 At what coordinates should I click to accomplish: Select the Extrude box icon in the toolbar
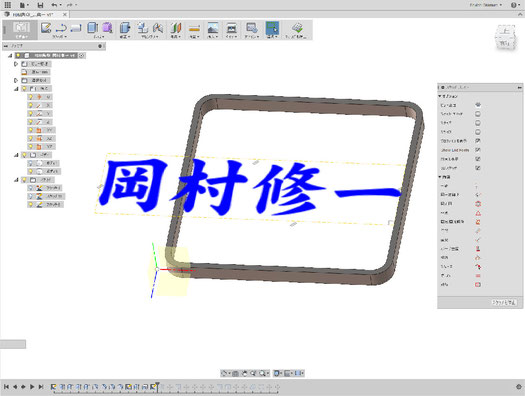pos(92,27)
